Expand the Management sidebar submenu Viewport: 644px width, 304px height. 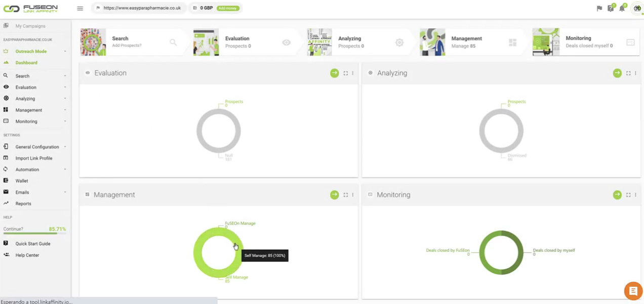click(x=65, y=110)
